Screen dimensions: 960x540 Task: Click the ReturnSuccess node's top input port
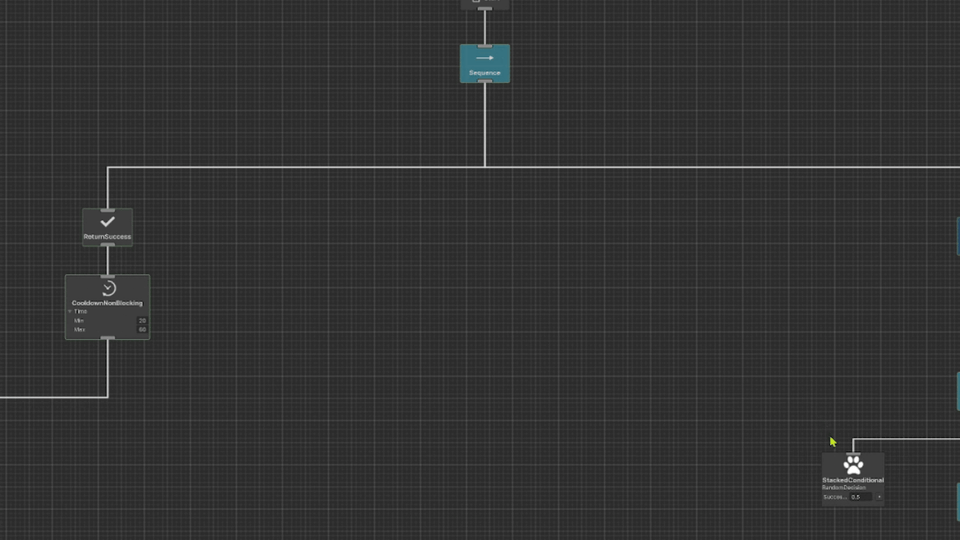pyautogui.click(x=107, y=210)
